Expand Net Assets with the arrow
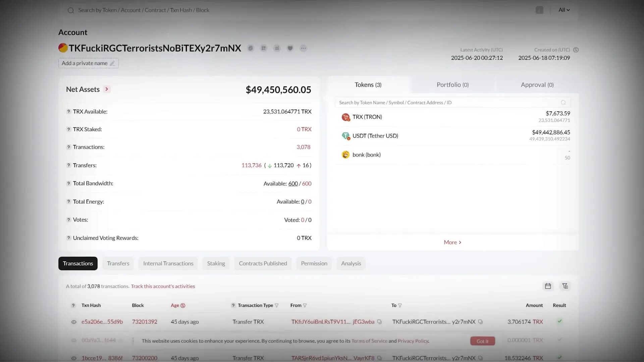The image size is (644, 362). point(107,89)
